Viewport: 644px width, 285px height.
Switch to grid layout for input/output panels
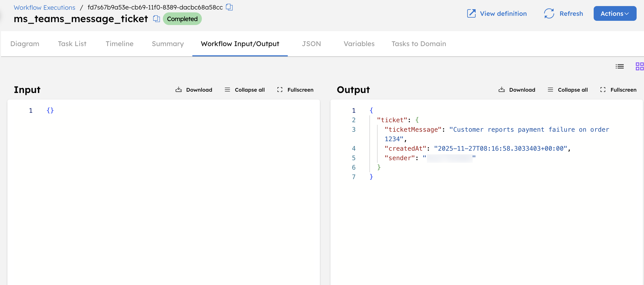click(640, 66)
